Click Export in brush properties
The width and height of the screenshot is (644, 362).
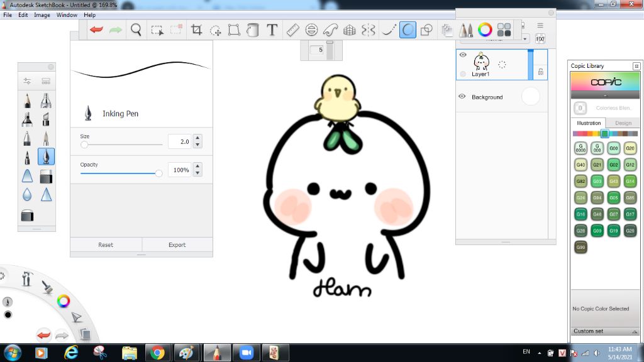tap(177, 244)
